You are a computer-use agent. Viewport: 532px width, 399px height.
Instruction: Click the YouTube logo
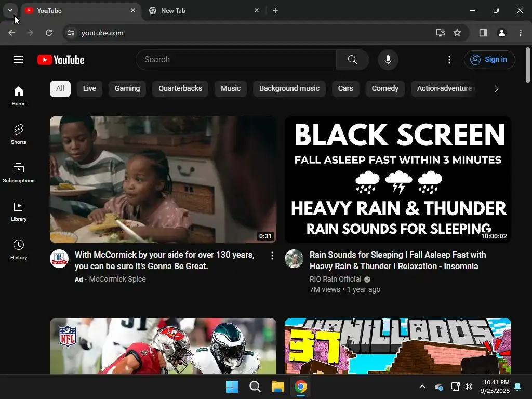click(61, 60)
